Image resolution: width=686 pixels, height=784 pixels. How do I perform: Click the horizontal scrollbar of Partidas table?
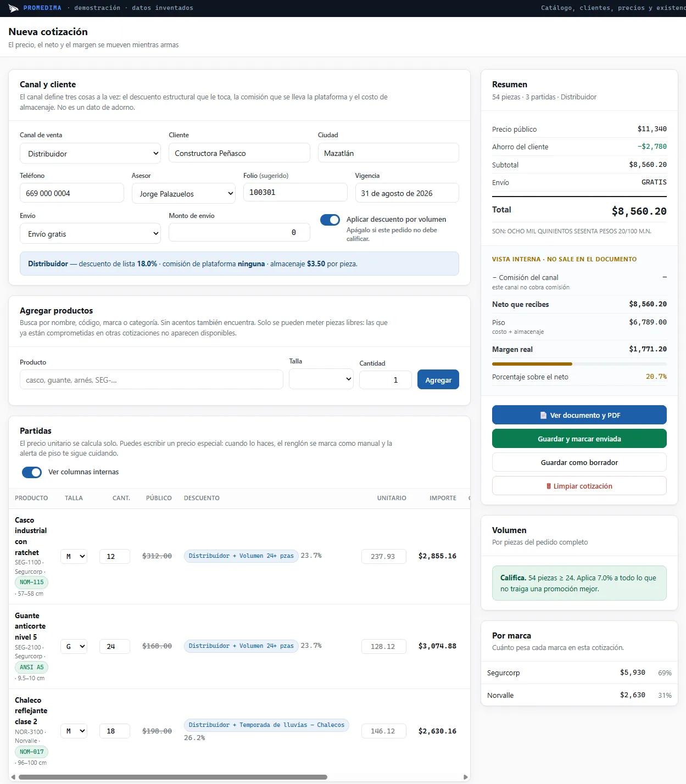[173, 777]
